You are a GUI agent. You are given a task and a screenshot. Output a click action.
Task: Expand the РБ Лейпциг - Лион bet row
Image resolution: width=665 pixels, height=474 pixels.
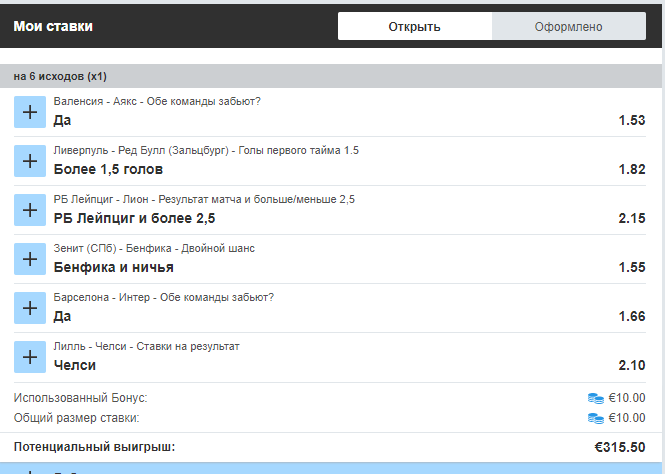pos(30,210)
